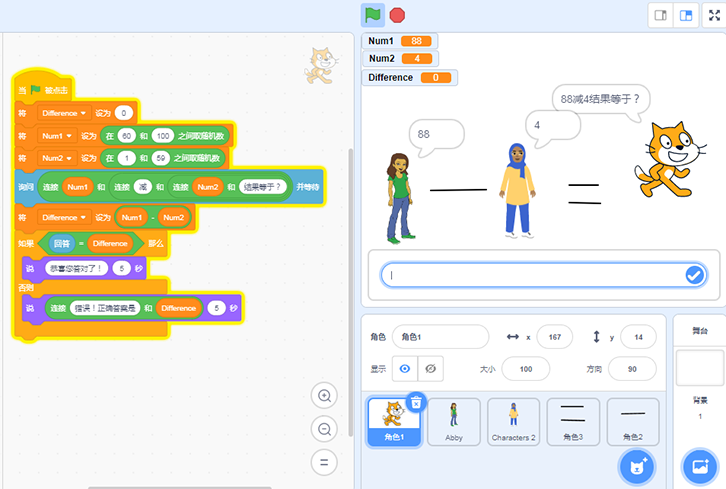Image resolution: width=726 pixels, height=489 pixels.
Task: Reset workspace zoom to default
Action: click(324, 462)
